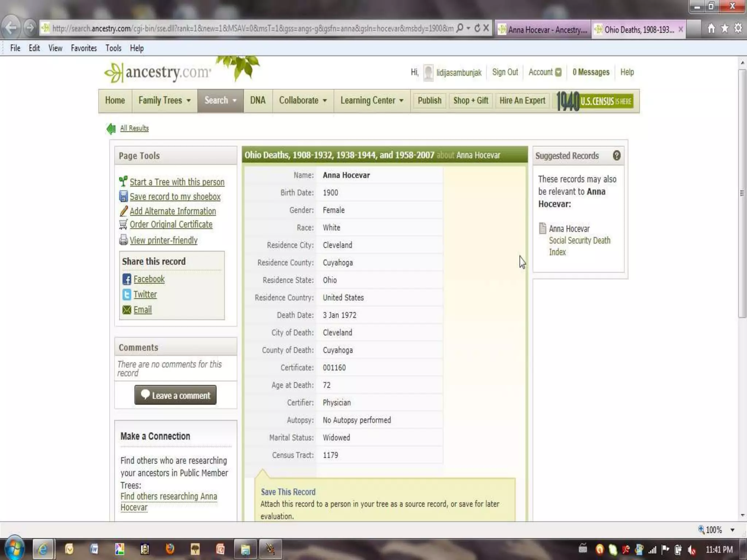
Task: Open the browser Favorites star icon
Action: [x=724, y=28]
